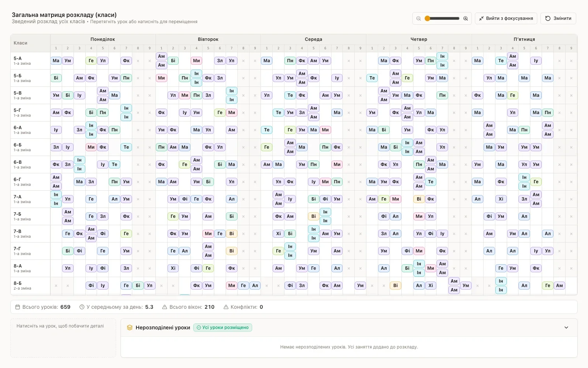The height and width of the screenshot is (368, 588).
Task: Click the zoom out magnifier icon
Action: click(x=419, y=18)
